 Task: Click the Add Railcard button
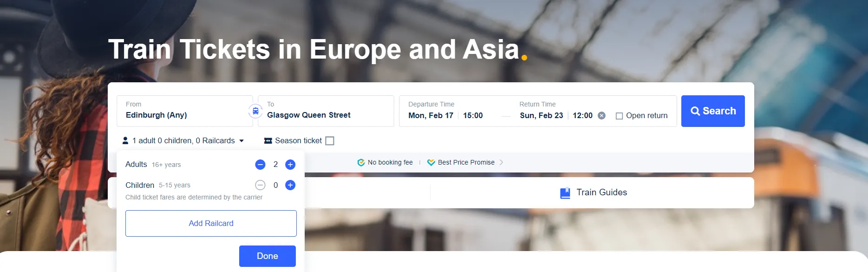pyautogui.click(x=211, y=223)
